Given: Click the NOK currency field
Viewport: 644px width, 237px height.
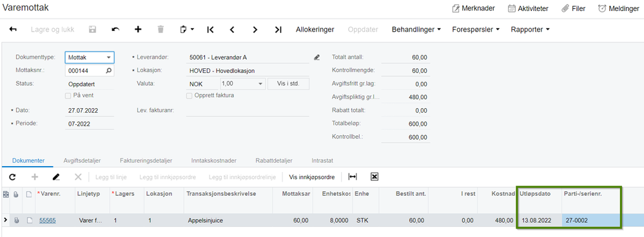Looking at the screenshot, I should point(202,84).
